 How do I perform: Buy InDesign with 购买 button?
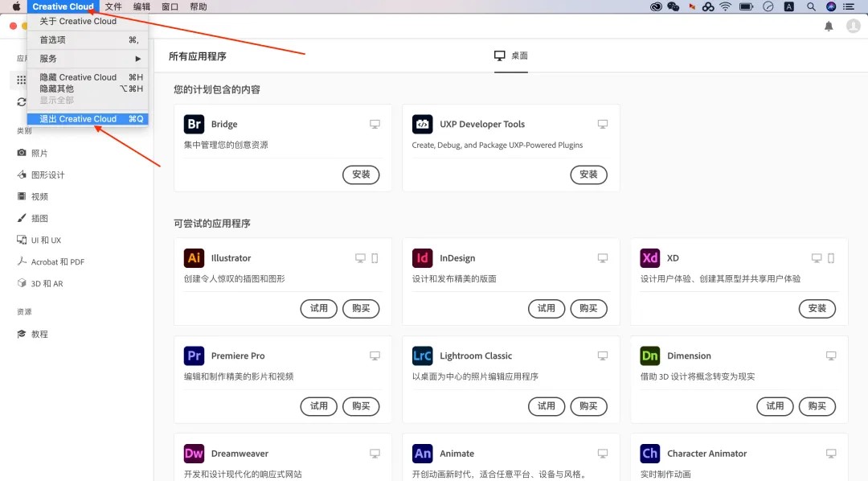pyautogui.click(x=588, y=309)
